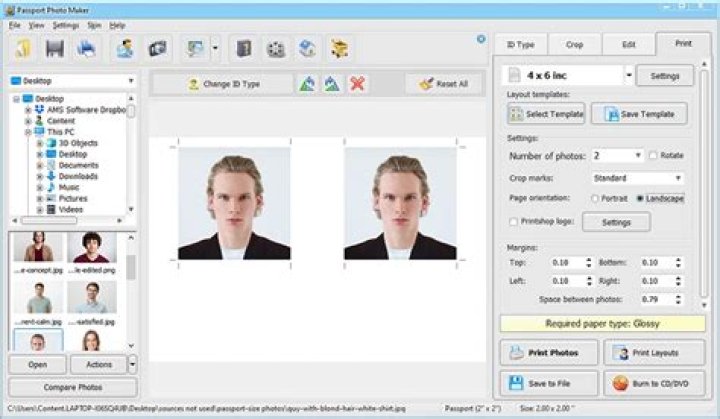This screenshot has height=419, width=720.
Task: Click the Print Photos button
Action: pyautogui.click(x=548, y=353)
